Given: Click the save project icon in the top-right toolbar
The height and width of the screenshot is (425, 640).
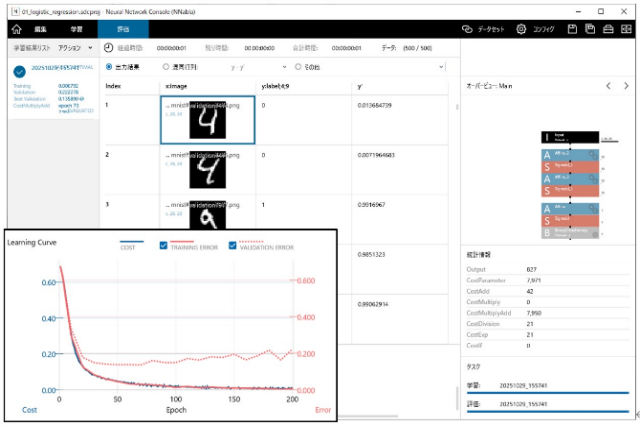Looking at the screenshot, I should [x=571, y=30].
